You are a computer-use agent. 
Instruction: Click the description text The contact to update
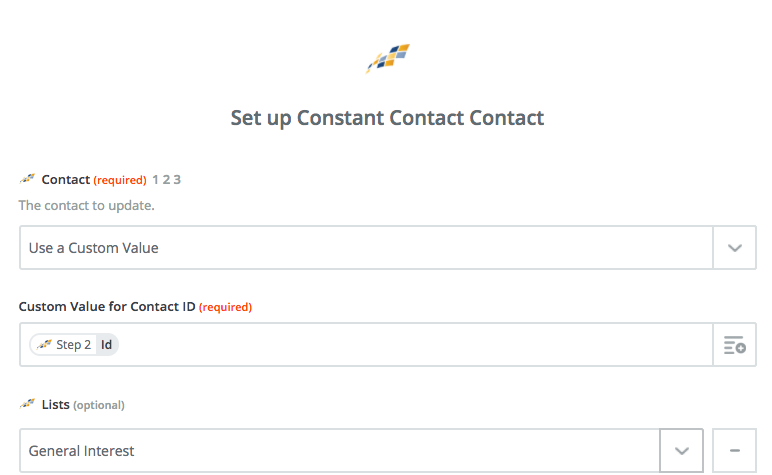pyautogui.click(x=87, y=205)
